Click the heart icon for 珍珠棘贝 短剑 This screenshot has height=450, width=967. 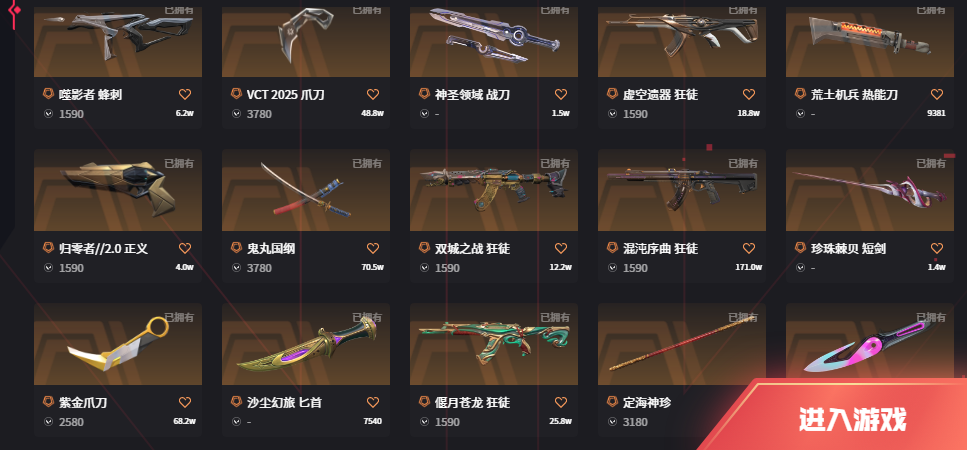pyautogui.click(x=937, y=248)
